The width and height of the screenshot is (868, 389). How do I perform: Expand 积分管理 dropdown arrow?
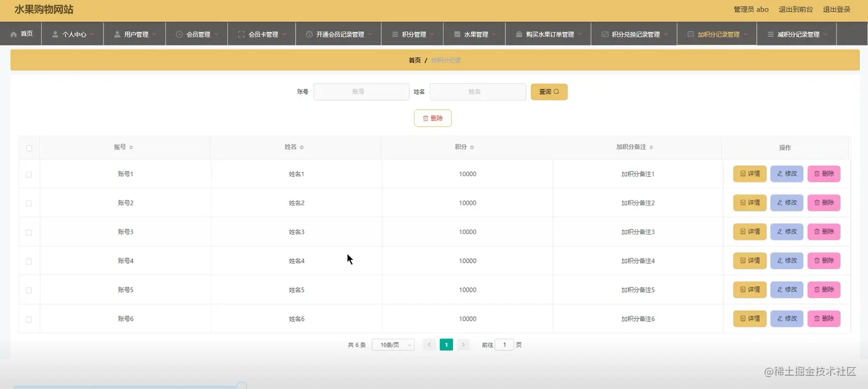432,34
